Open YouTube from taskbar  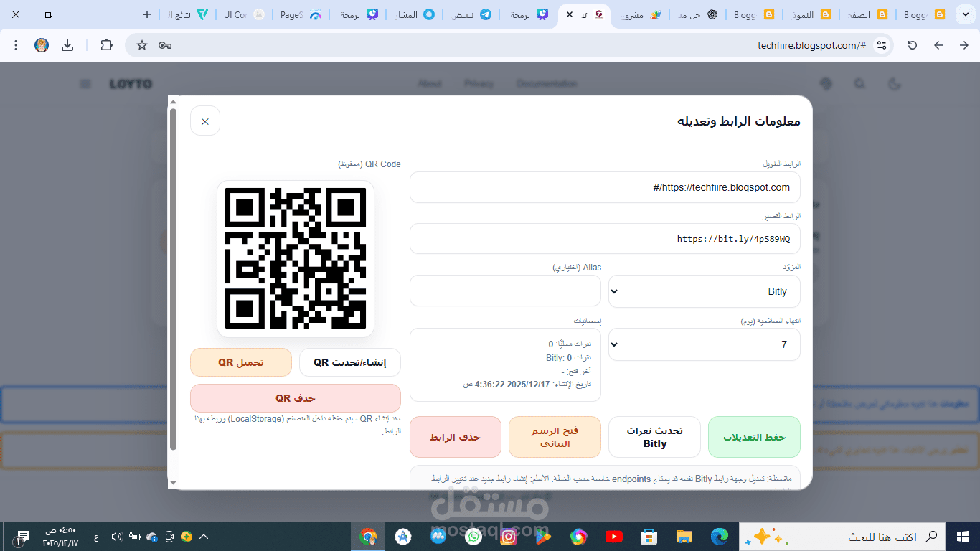tap(613, 537)
